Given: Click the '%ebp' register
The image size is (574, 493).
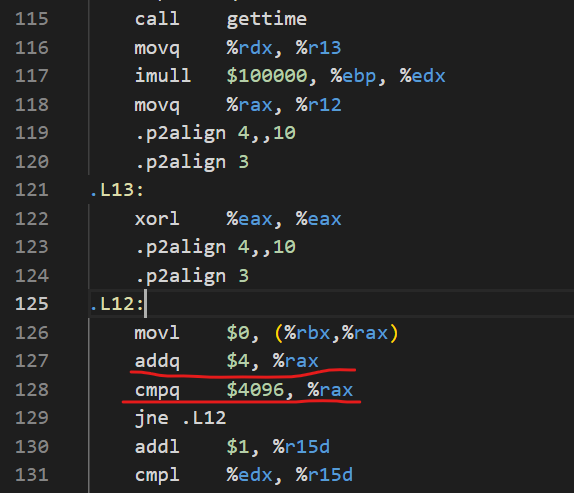Looking at the screenshot, I should point(353,77).
